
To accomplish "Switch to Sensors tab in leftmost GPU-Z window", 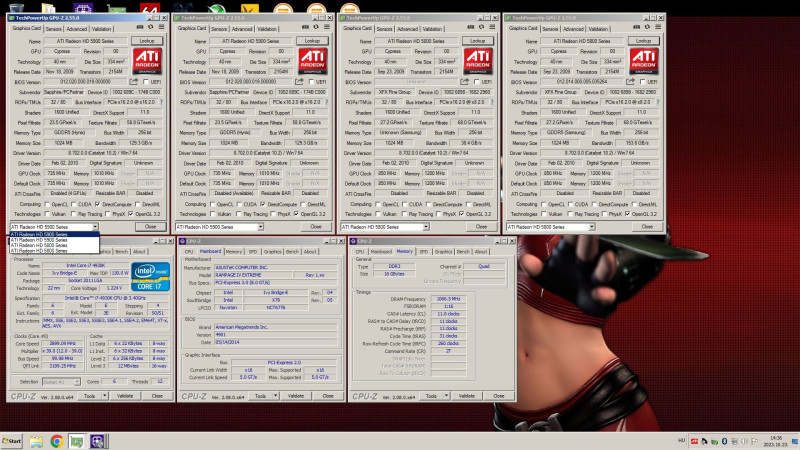I will pos(53,29).
